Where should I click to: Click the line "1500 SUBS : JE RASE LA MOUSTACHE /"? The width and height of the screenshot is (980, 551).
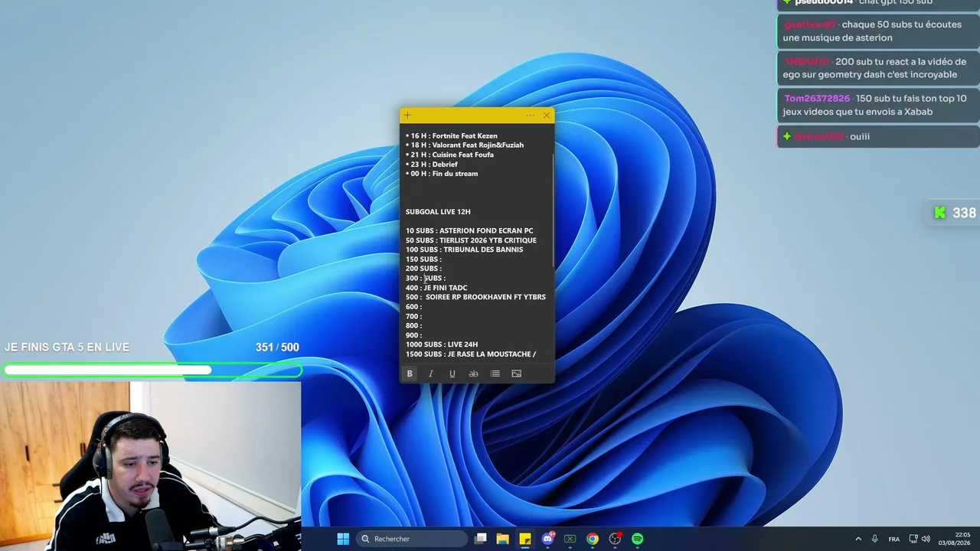tap(471, 354)
